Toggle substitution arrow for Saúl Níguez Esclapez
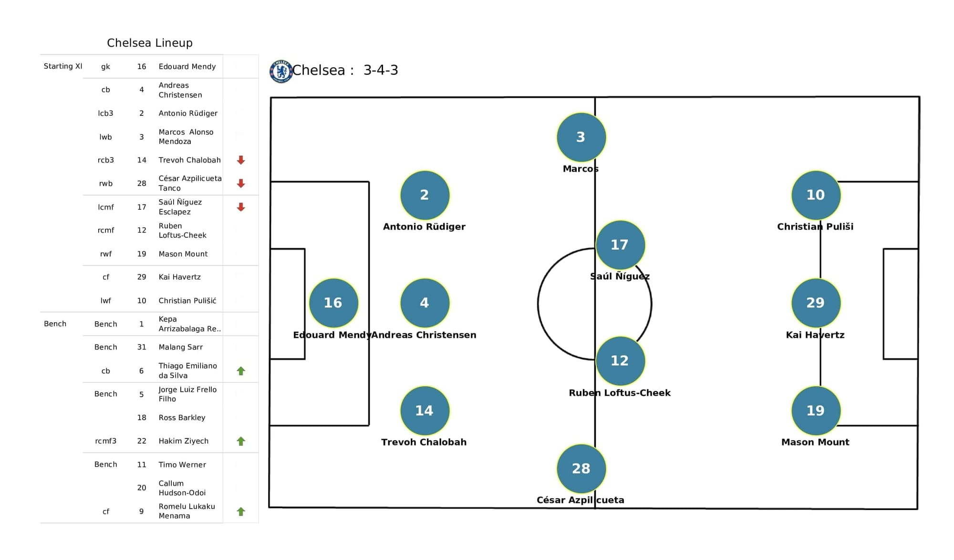This screenshot has height=560, width=954. click(x=241, y=206)
